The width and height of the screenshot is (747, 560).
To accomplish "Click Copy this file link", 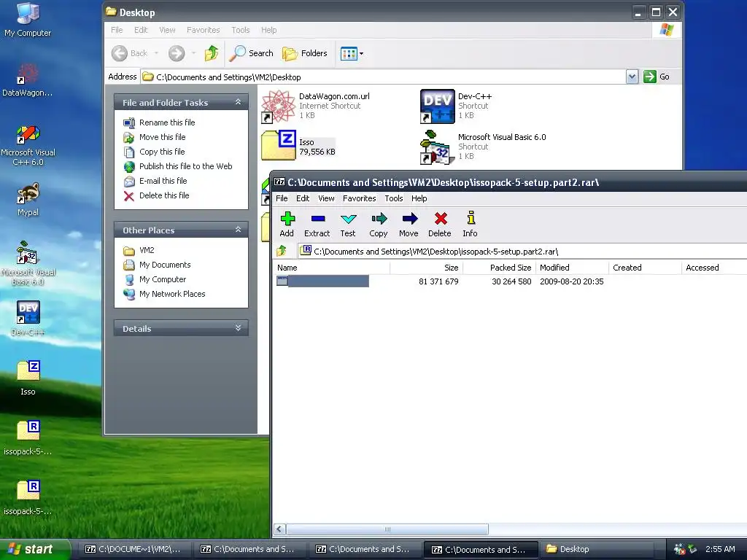I will click(x=162, y=152).
